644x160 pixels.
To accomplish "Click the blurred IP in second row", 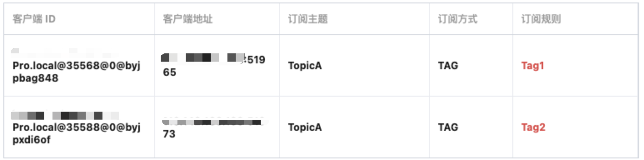I will point(214,122).
